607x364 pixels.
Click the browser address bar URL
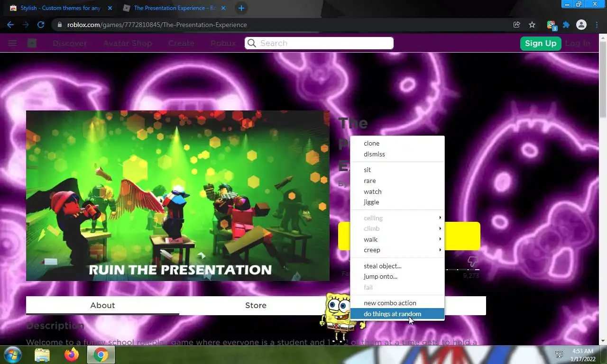coord(157,25)
